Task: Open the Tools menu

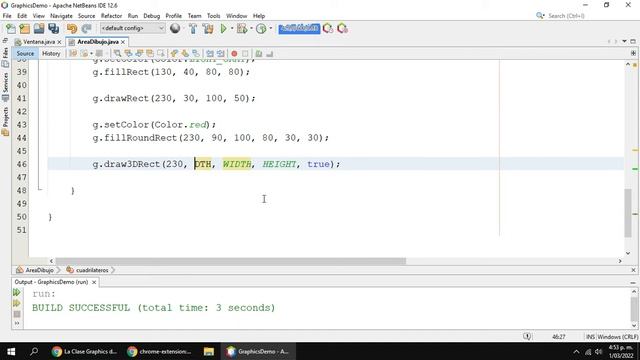Action: [x=213, y=16]
